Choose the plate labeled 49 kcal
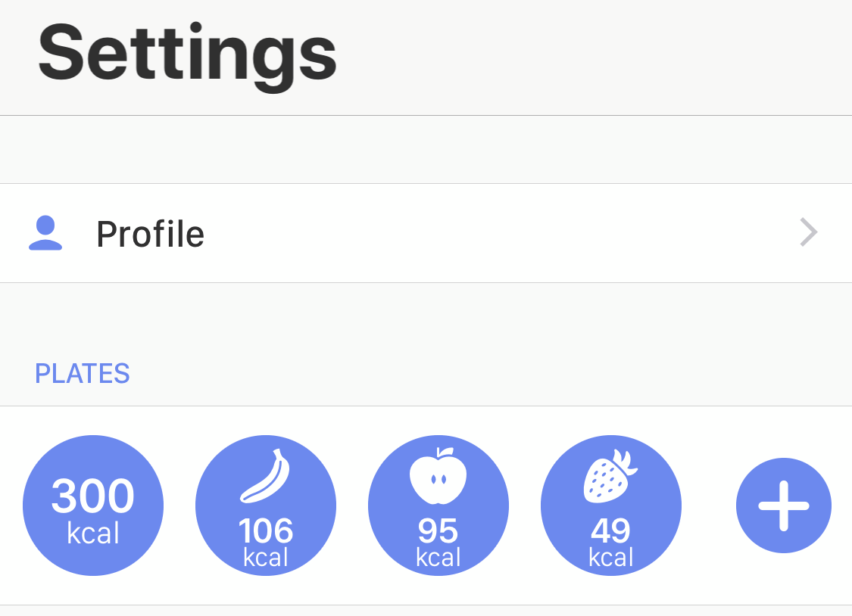The height and width of the screenshot is (616, 852). pyautogui.click(x=610, y=506)
